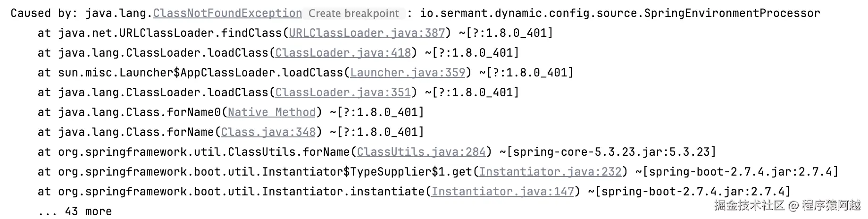The width and height of the screenshot is (868, 219).
Task: Open the ClassNotFoundException class link
Action: [227, 13]
